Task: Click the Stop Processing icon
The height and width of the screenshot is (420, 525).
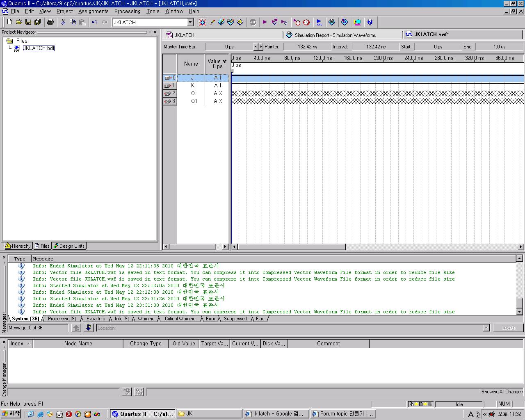Action: coord(253,22)
